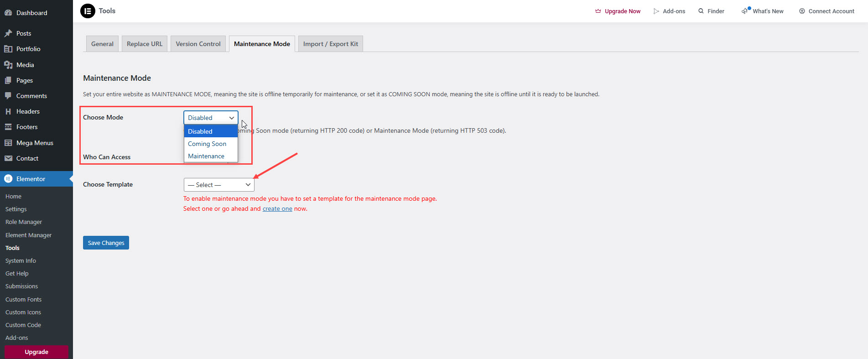The height and width of the screenshot is (359, 868).
Task: Click the Footers icon in sidebar
Action: [8, 127]
